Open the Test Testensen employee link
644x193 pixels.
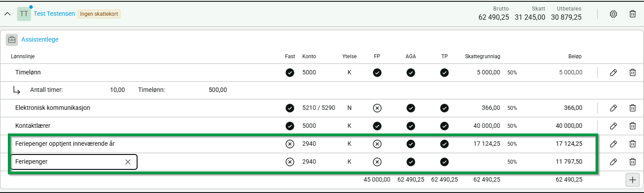click(54, 14)
